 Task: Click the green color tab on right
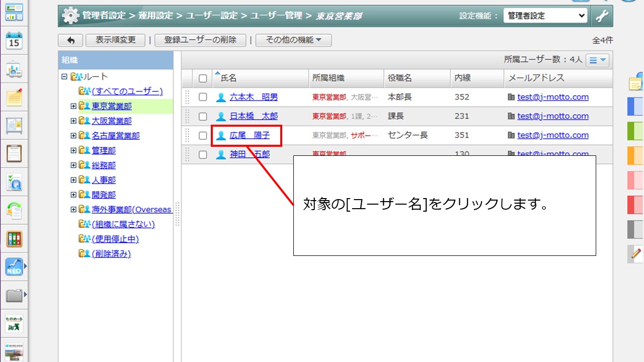pyautogui.click(x=635, y=131)
